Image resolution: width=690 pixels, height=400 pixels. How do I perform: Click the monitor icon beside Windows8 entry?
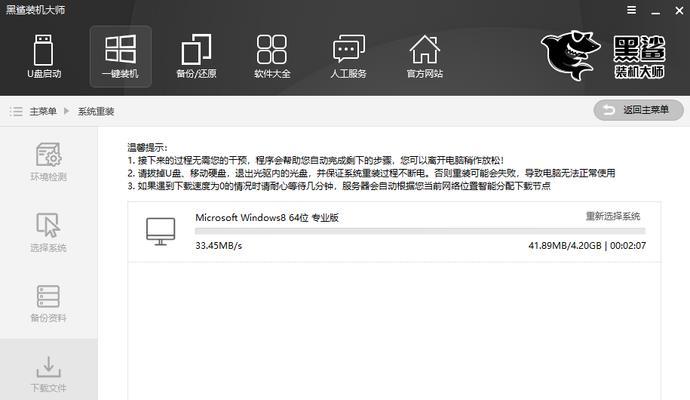point(161,231)
